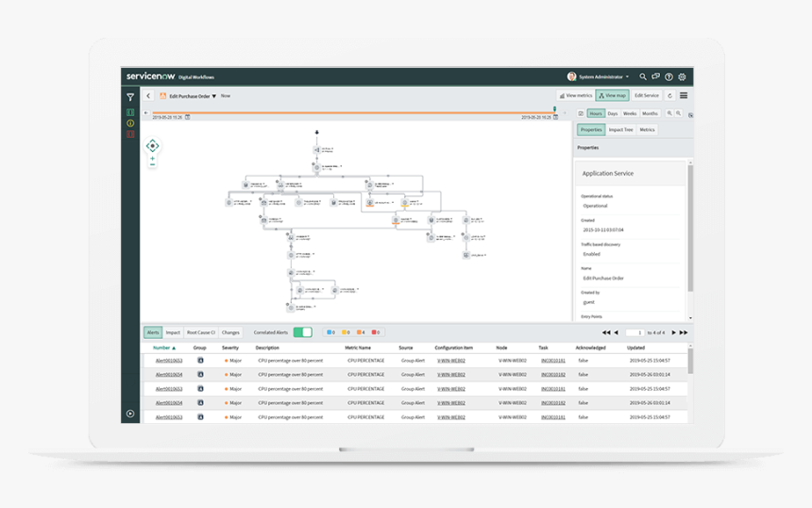Screen dimensions: 812x508
Task: Open the System Administrator user menu
Action: point(599,76)
